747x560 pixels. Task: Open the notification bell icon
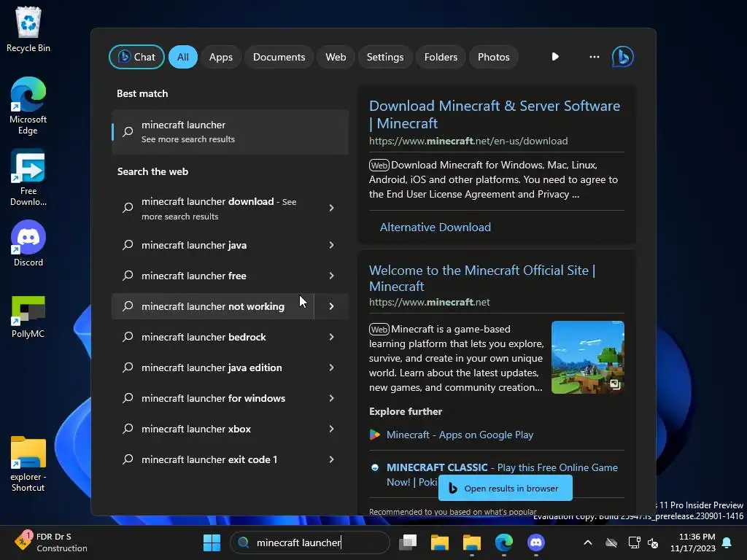coord(727,542)
